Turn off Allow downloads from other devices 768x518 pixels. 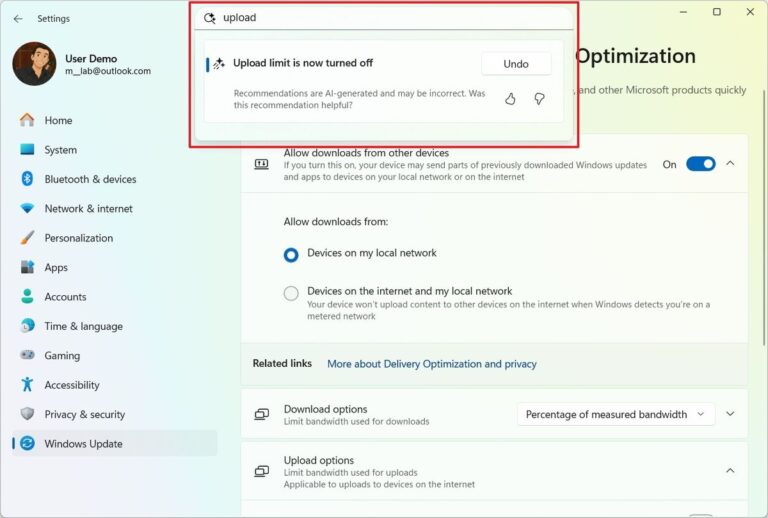700,164
